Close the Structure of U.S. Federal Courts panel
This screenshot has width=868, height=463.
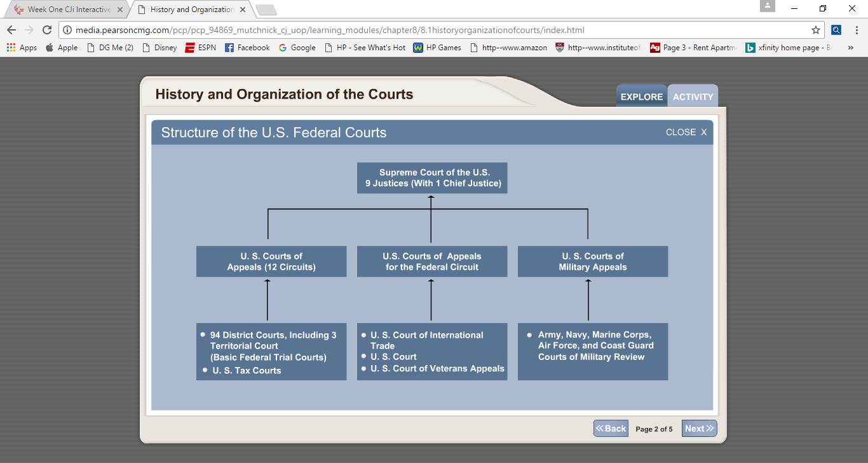point(686,132)
